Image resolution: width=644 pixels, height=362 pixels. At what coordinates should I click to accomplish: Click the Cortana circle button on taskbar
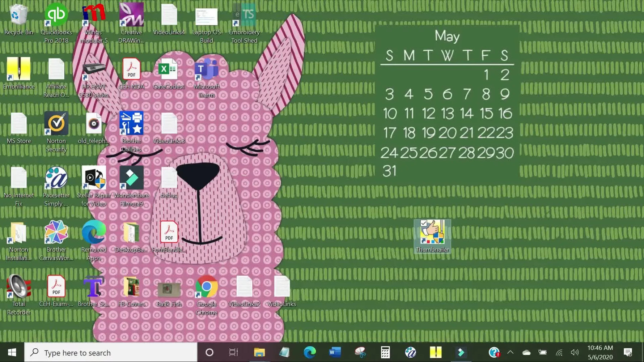click(209, 352)
